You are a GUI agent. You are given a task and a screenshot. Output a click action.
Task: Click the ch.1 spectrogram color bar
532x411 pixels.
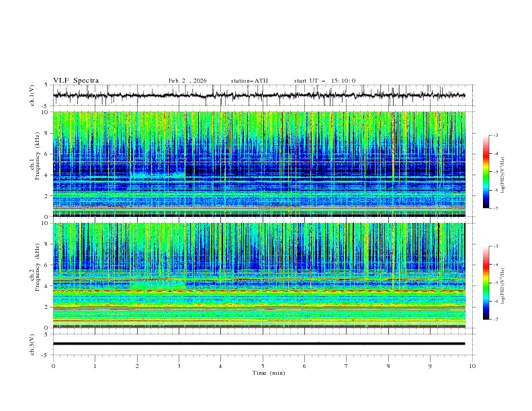pyautogui.click(x=486, y=172)
